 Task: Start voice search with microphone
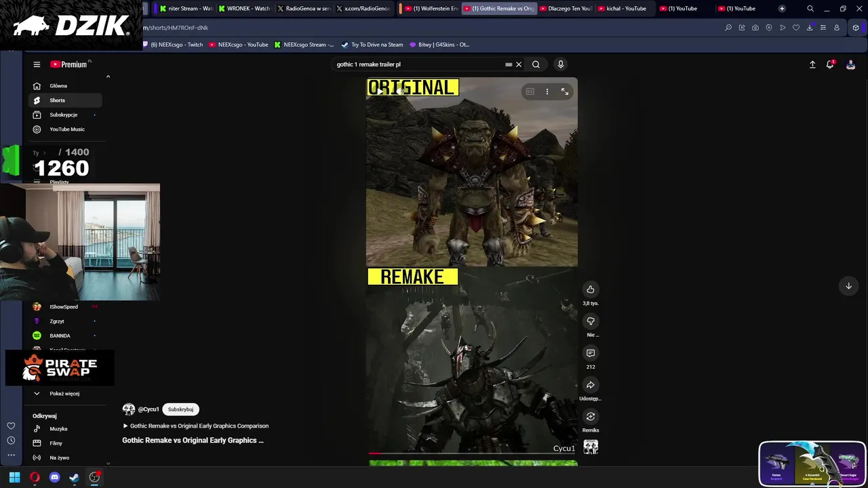tap(560, 64)
